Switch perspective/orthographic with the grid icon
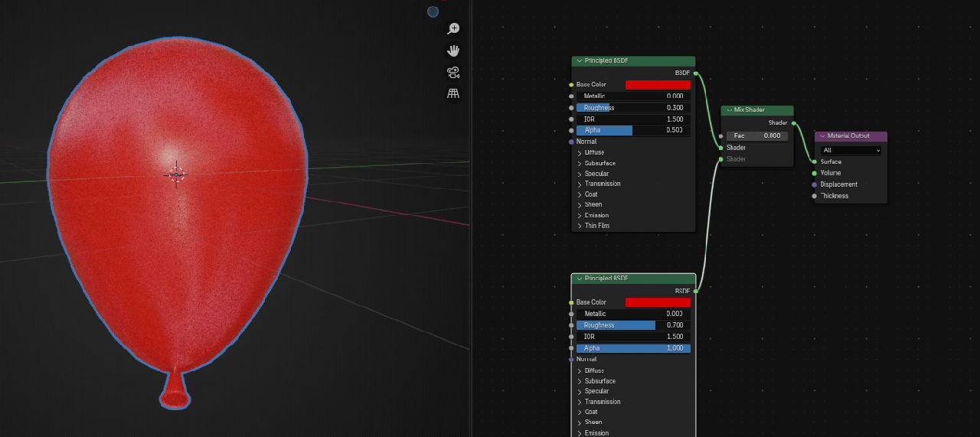This screenshot has height=437, width=980. [x=453, y=93]
